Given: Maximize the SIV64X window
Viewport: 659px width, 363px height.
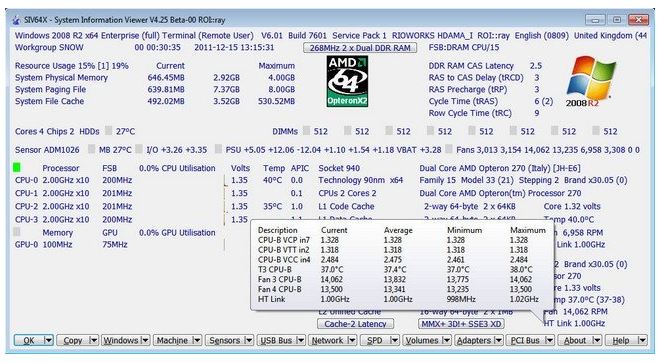Looking at the screenshot, I should 617,20.
